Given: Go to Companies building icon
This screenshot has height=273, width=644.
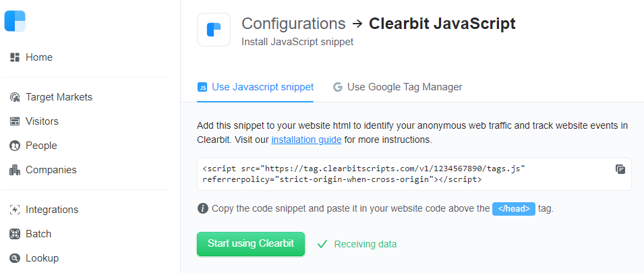Looking at the screenshot, I should 15,170.
